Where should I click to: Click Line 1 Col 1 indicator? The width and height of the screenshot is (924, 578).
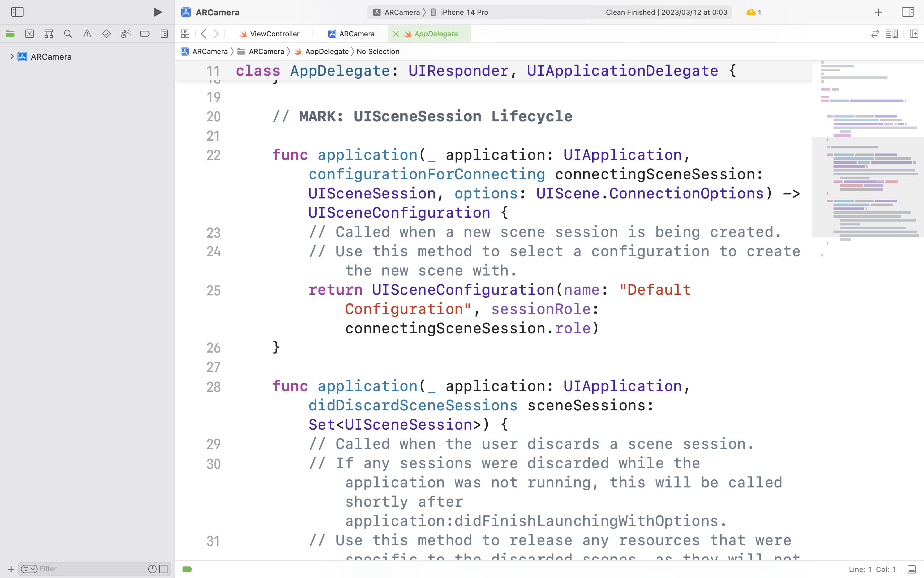[872, 569]
